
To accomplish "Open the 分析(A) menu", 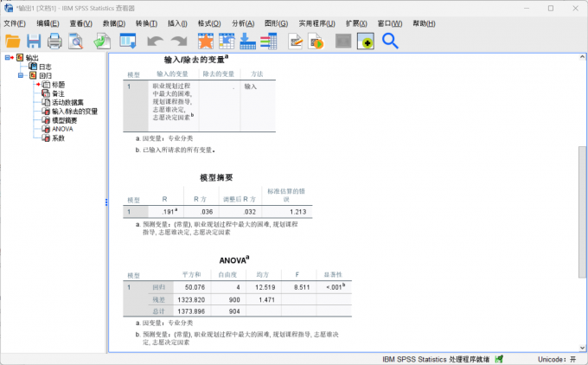I will (x=243, y=23).
